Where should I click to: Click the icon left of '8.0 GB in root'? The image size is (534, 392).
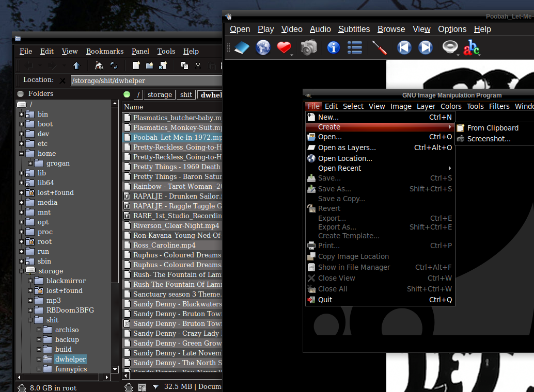pos(22,388)
